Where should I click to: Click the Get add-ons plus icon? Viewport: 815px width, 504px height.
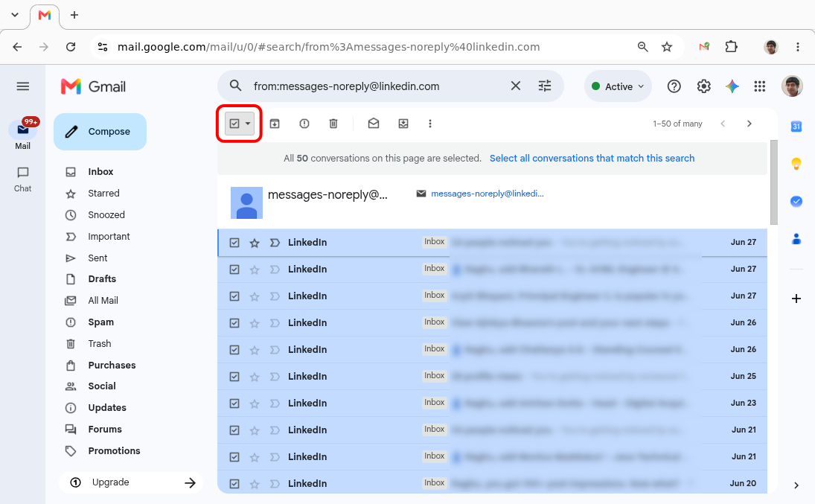tap(796, 299)
